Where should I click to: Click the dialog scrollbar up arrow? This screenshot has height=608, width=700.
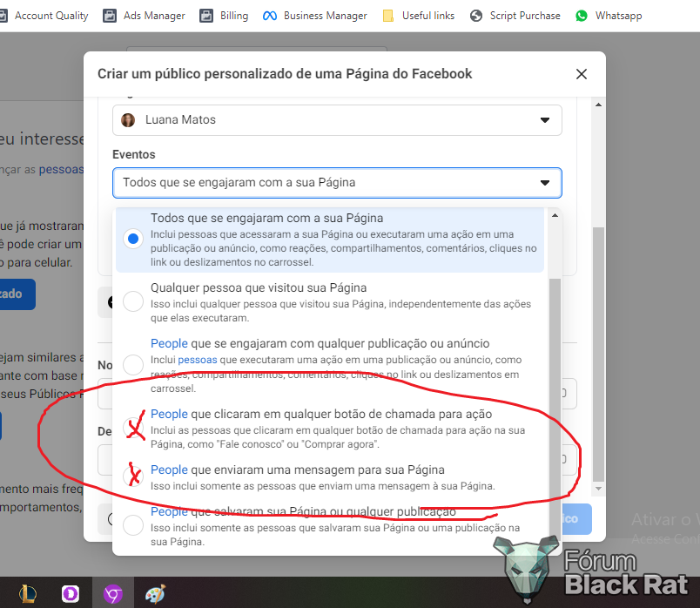(599, 105)
